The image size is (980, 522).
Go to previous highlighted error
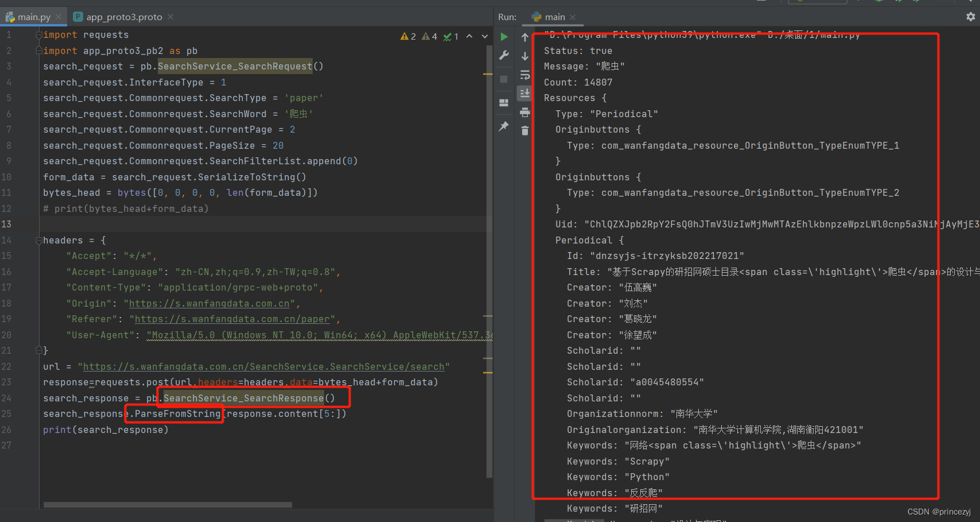[x=469, y=36]
